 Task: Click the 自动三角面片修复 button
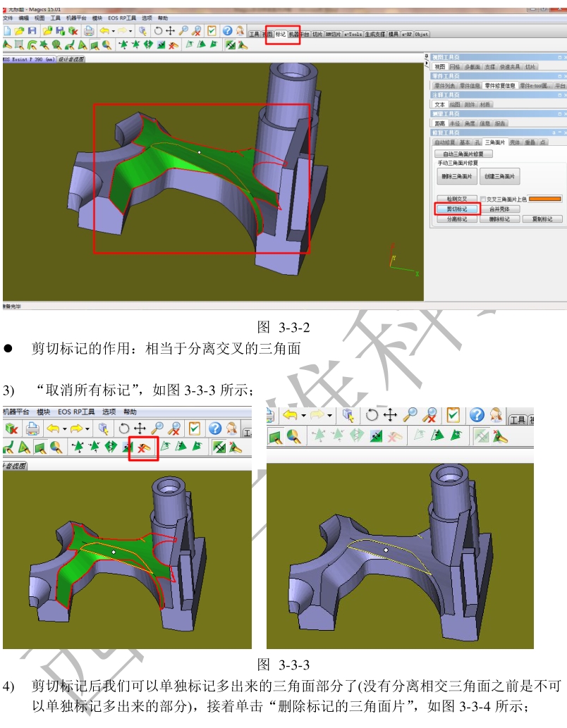pos(463,154)
